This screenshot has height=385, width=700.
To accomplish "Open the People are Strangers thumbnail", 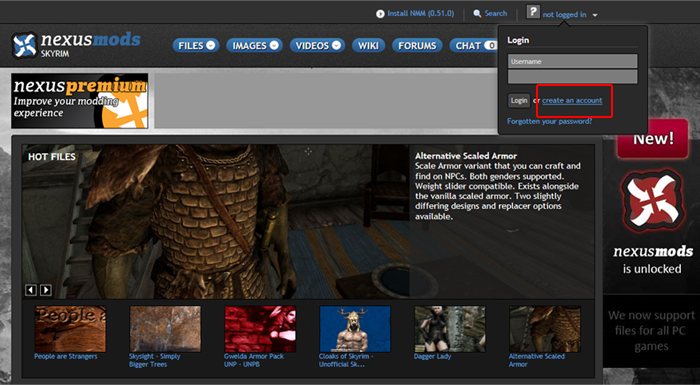I will [71, 329].
